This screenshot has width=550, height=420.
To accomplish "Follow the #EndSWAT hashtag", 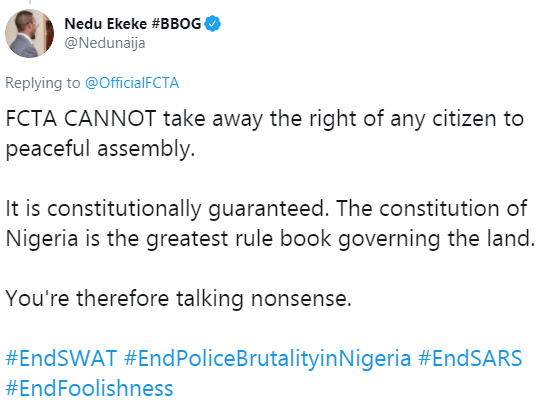I will 61,358.
